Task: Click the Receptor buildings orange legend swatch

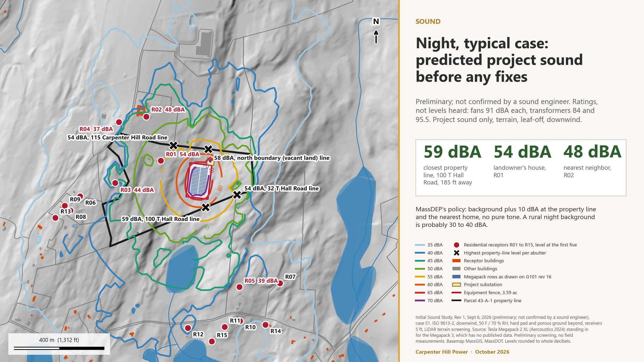Action: point(456,261)
